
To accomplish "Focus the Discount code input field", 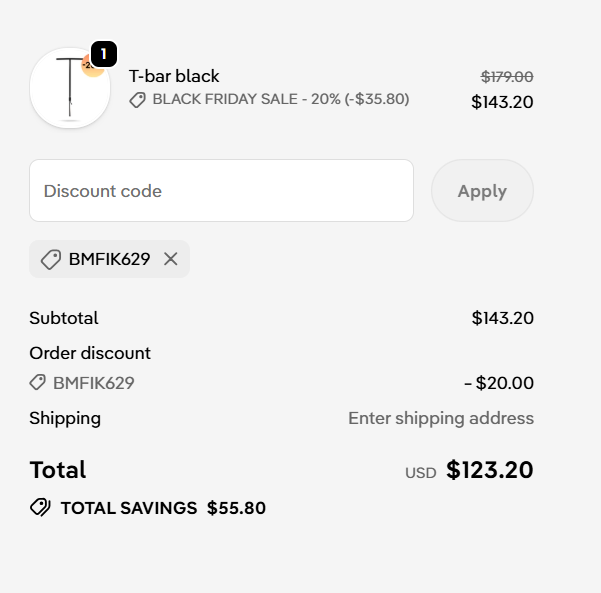I will coord(221,191).
